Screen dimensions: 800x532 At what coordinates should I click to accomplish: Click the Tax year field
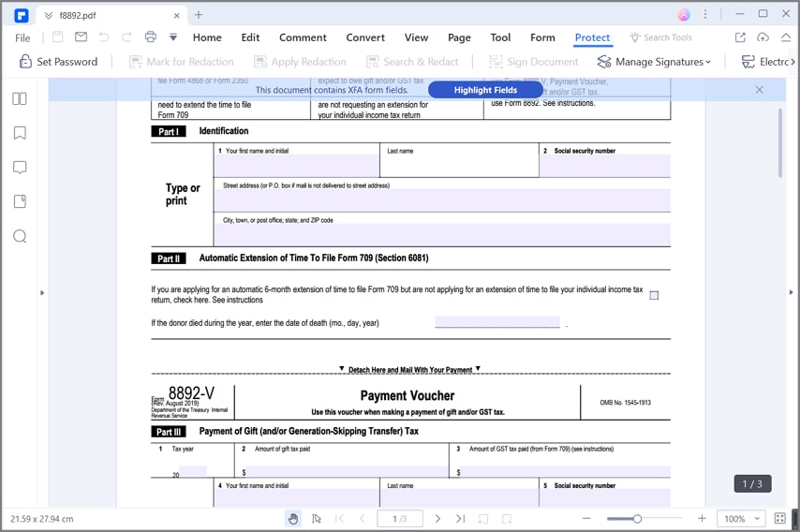point(192,471)
